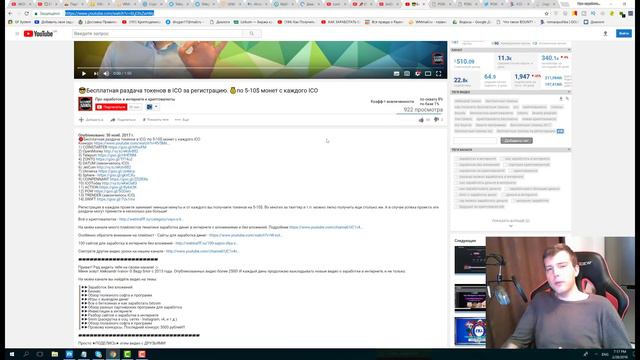Screen dimensions: 640x360
Task: Open the Telegram link in description
Action: [117, 155]
